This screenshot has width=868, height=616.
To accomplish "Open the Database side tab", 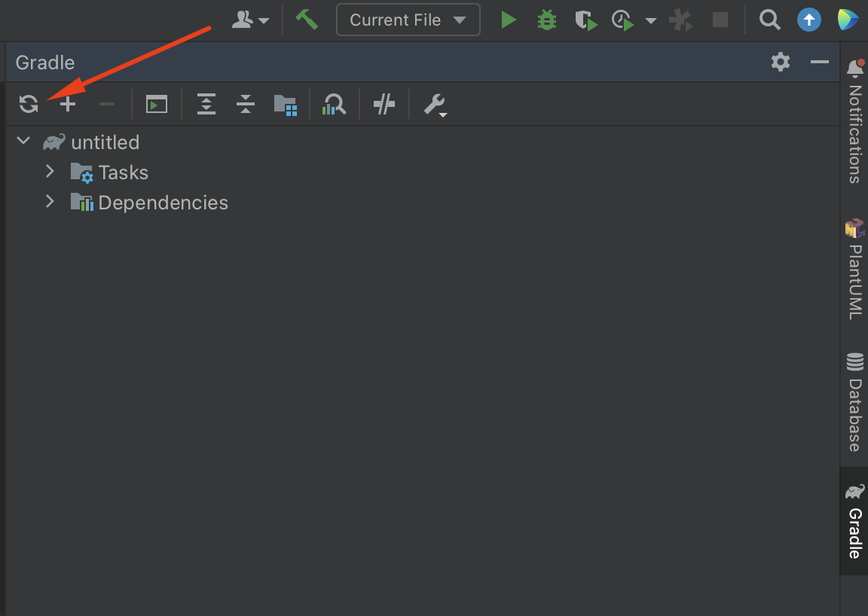I will coord(854,402).
